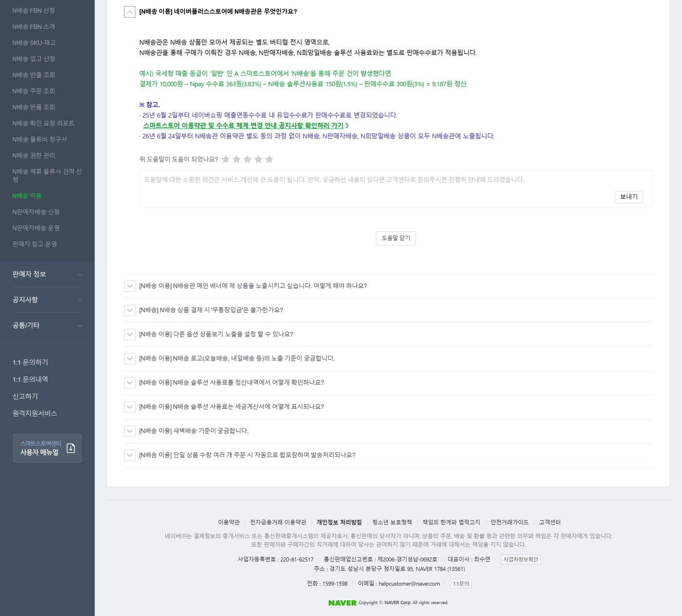Screen dimensions: 682x616
Task: Select N배송 권한 관리 menu item
Action: 34,155
